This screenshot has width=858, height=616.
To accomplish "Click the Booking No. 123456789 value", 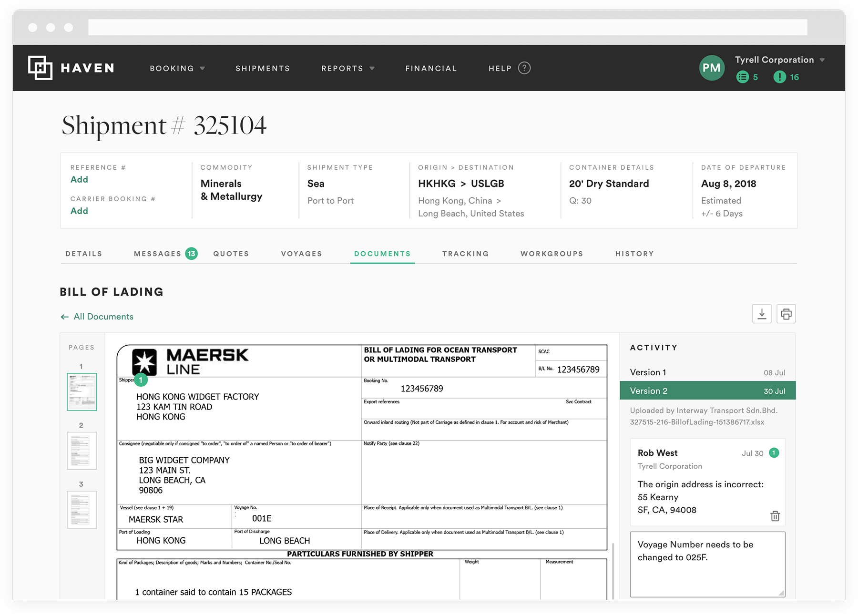I will tap(422, 389).
